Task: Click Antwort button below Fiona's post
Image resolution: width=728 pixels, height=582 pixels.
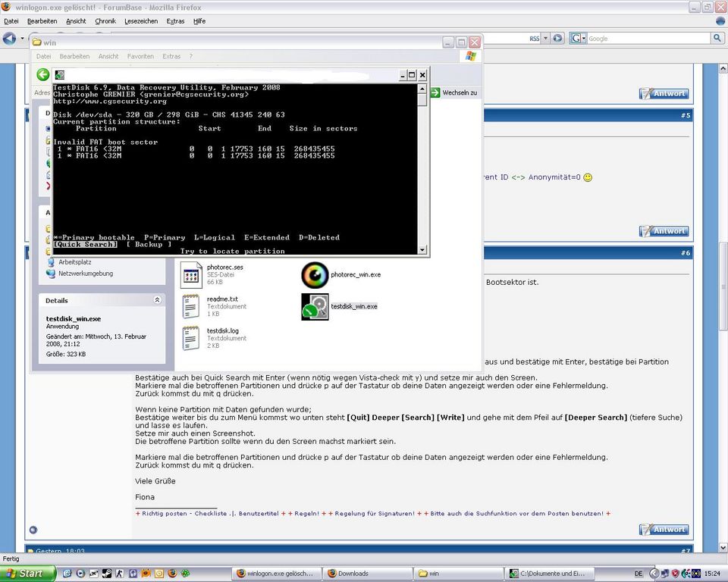Action: 664,530
